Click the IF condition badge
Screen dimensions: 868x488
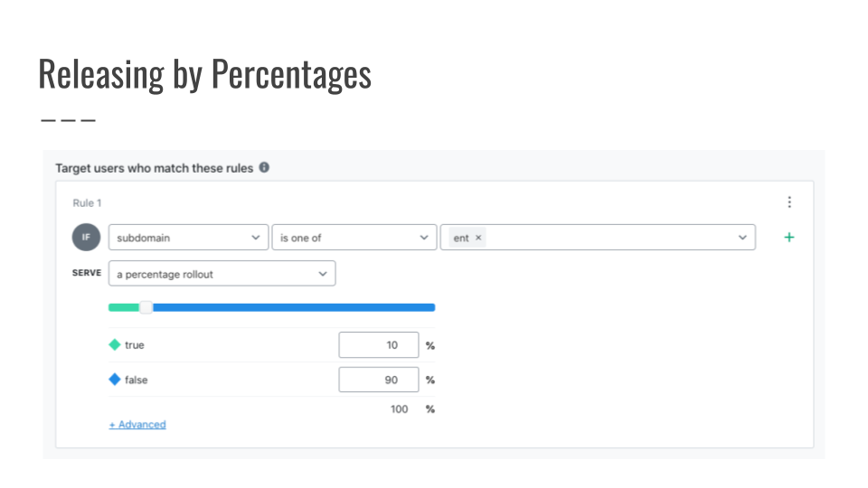(x=87, y=238)
